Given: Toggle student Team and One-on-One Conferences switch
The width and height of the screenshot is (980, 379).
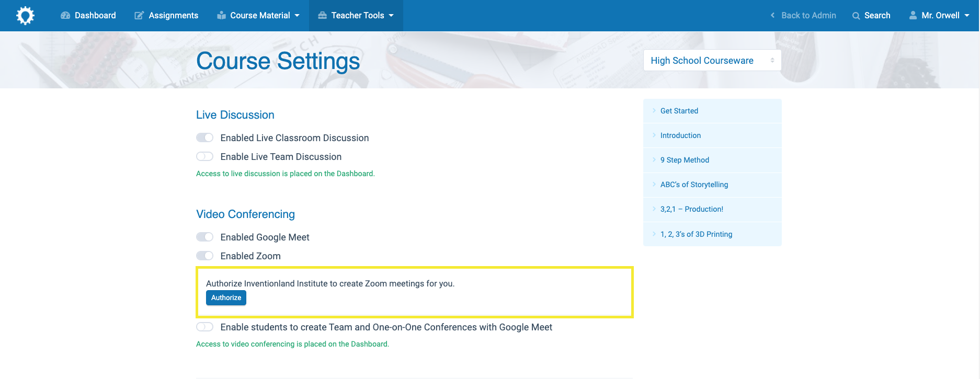Looking at the screenshot, I should coord(204,327).
